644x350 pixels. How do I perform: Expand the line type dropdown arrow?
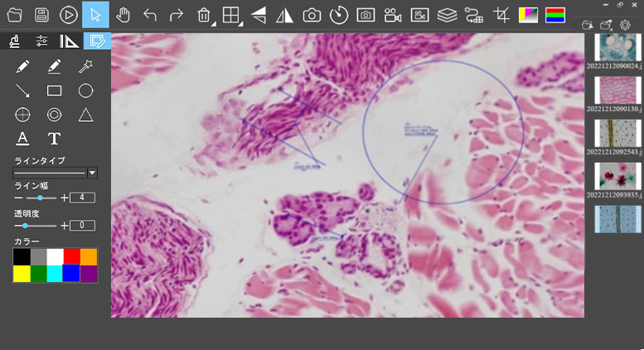92,173
